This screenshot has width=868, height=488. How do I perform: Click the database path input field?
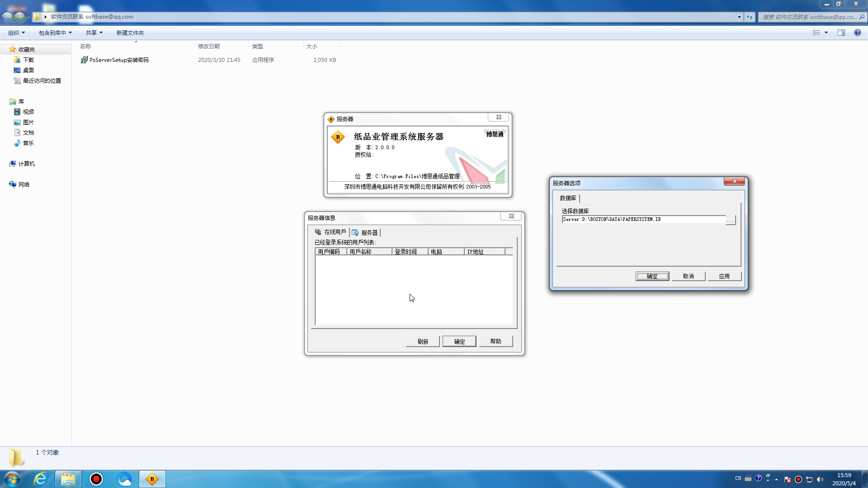(643, 220)
